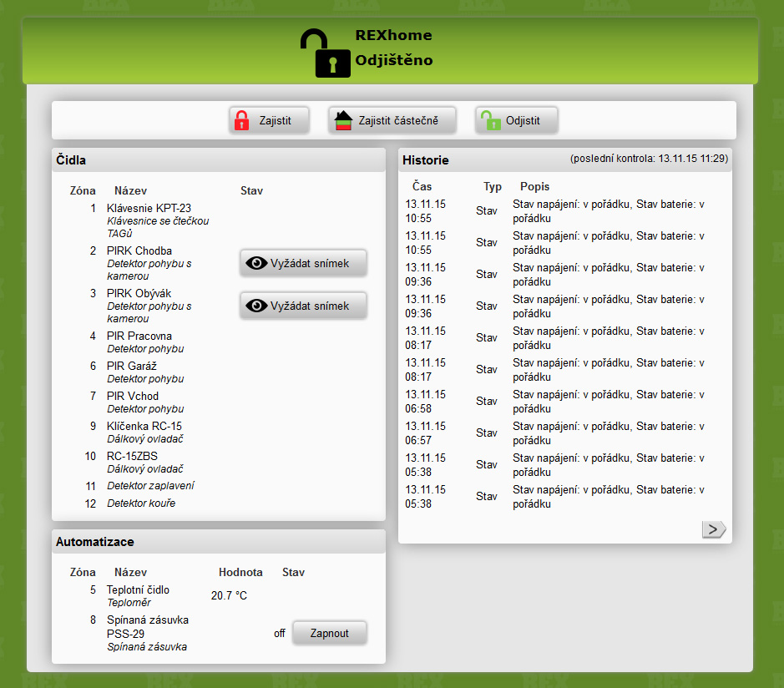
Task: Click the Historie panel header
Action: pos(426,159)
